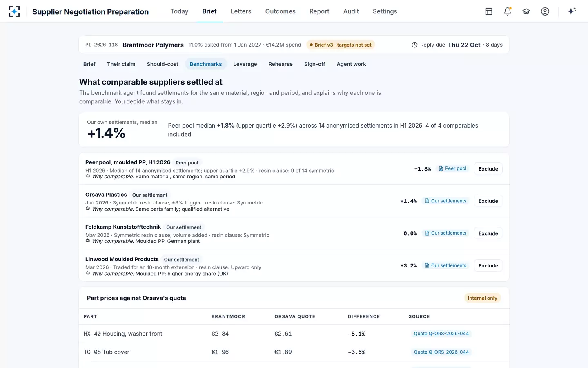This screenshot has height=368, width=588.
Task: Open the graduation cap learning icon
Action: coord(526,11)
